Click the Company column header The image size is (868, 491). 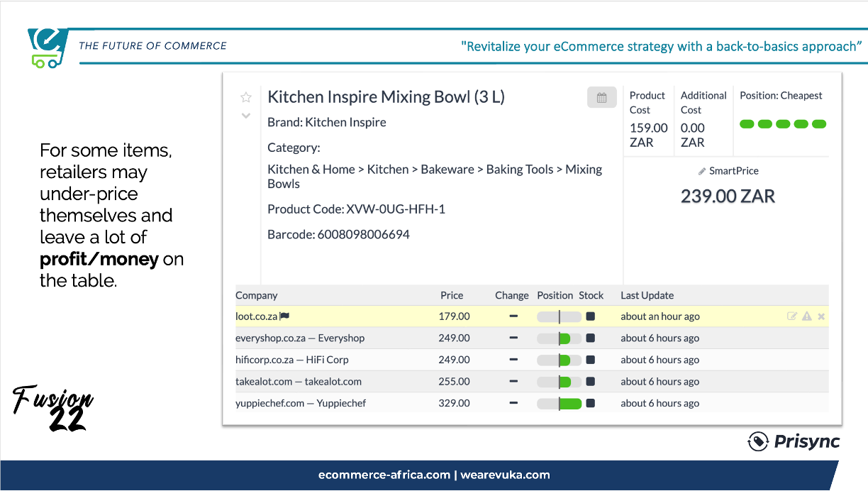pos(256,295)
